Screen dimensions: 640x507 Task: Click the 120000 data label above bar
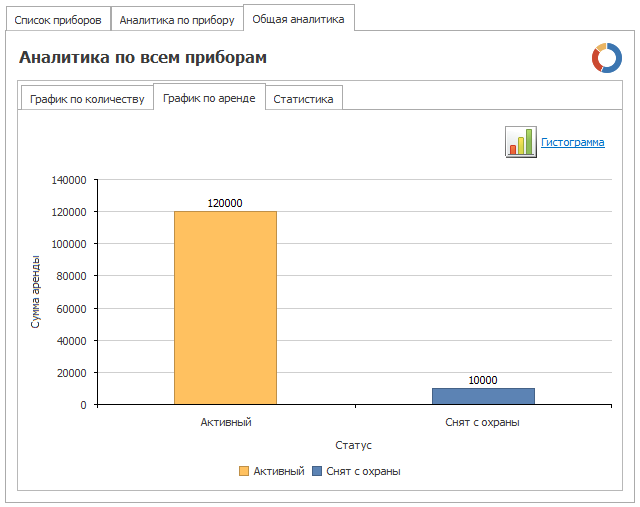point(225,203)
